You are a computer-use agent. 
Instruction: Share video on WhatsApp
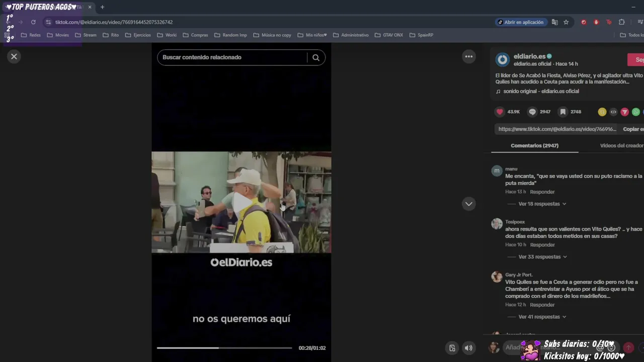(x=636, y=112)
